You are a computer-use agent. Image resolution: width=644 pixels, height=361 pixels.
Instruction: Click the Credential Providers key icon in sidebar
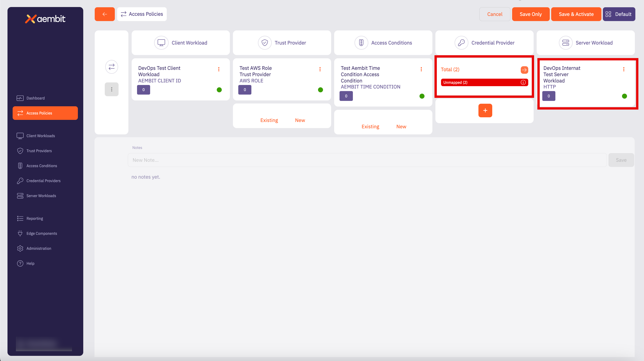[20, 181]
